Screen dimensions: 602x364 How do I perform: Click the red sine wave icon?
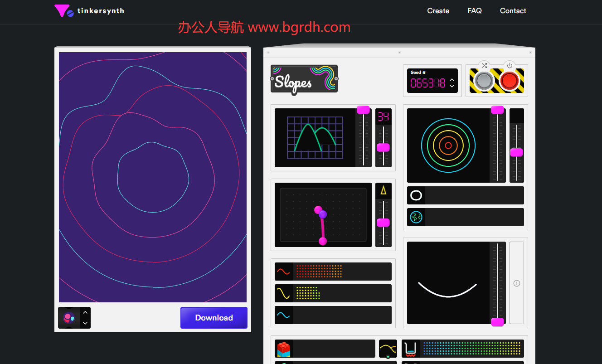pyautogui.click(x=283, y=272)
